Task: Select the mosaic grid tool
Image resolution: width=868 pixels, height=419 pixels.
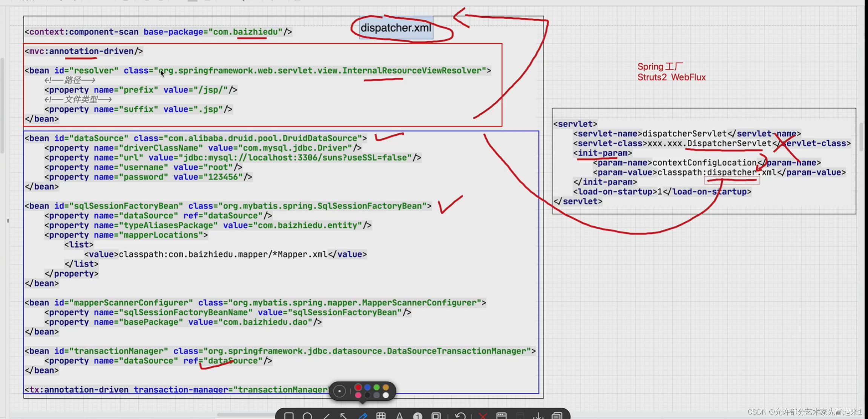Action: pyautogui.click(x=381, y=416)
